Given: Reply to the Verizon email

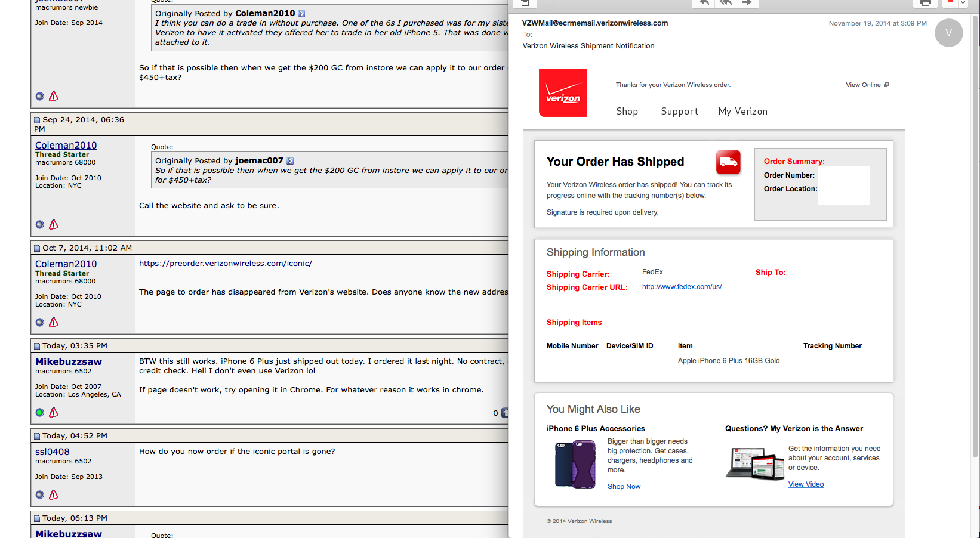Looking at the screenshot, I should pyautogui.click(x=704, y=3).
